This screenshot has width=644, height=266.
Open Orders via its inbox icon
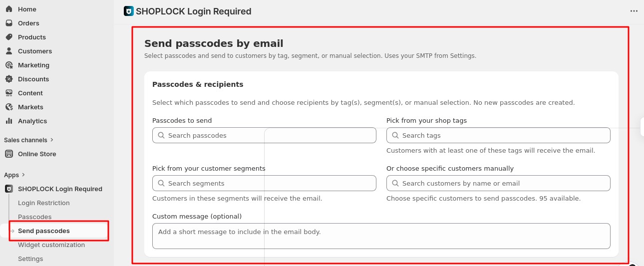point(9,23)
